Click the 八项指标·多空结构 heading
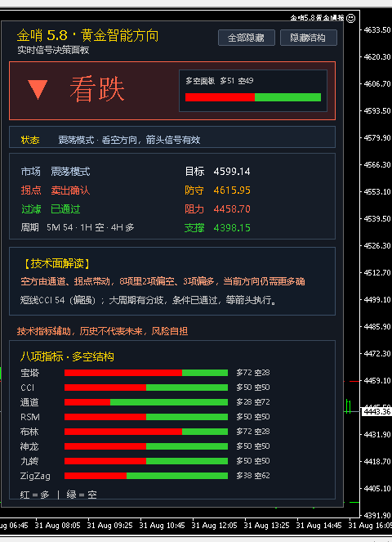Image resolution: width=392 pixels, height=542 pixels. (x=67, y=356)
